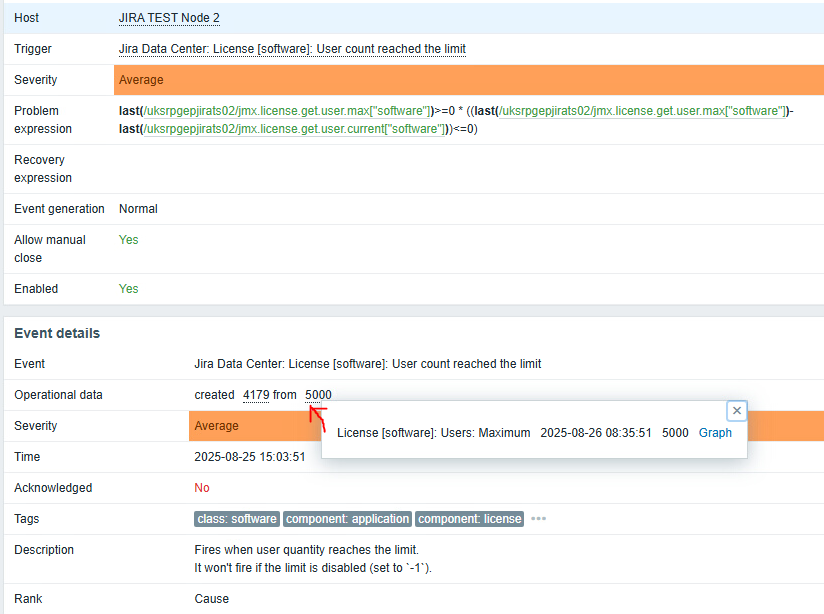Click the 5000 operational data value
The height and width of the screenshot is (614, 824).
tap(318, 395)
